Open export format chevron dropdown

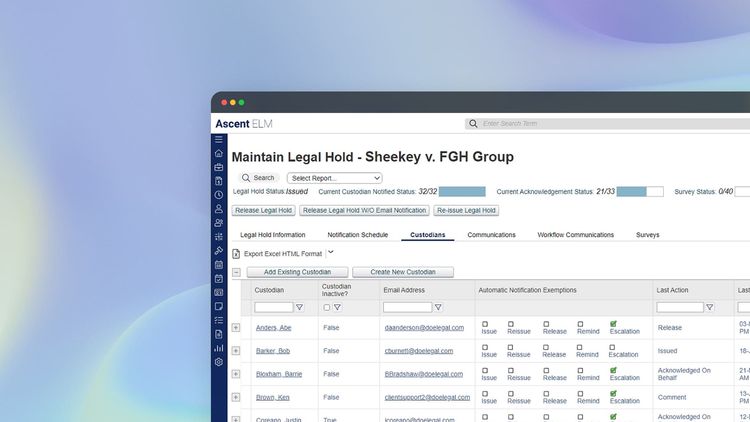(x=331, y=252)
